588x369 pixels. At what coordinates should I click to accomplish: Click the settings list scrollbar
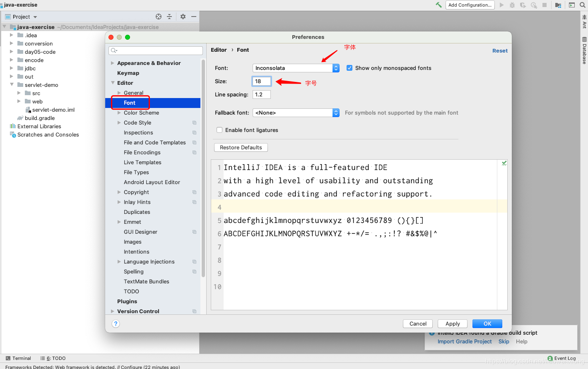coord(203,168)
